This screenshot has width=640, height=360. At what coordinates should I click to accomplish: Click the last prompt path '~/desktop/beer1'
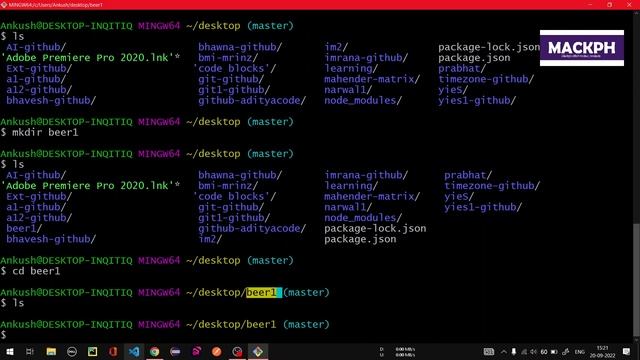(231, 324)
